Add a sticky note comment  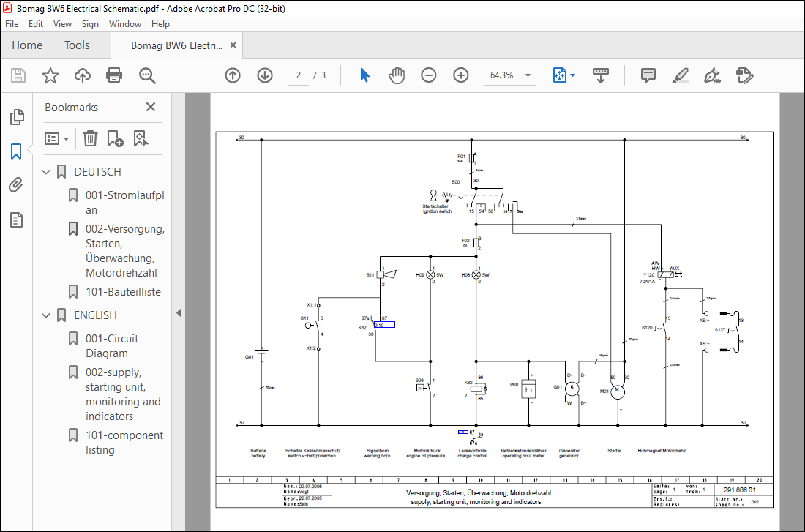pyautogui.click(x=648, y=75)
